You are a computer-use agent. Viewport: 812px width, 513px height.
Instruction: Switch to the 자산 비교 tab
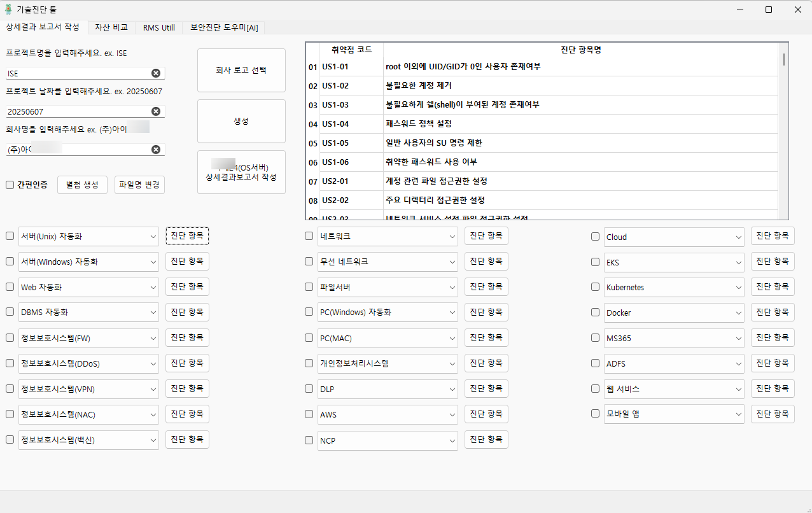(111, 27)
